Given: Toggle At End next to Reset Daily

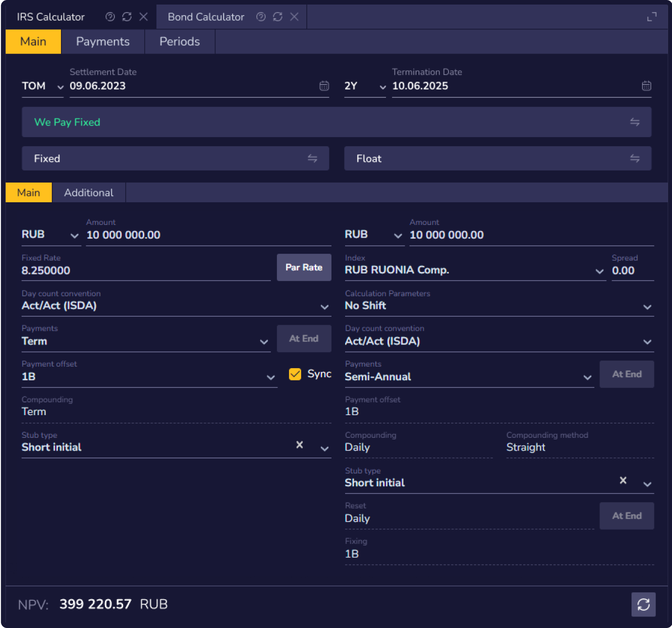Looking at the screenshot, I should tap(627, 516).
